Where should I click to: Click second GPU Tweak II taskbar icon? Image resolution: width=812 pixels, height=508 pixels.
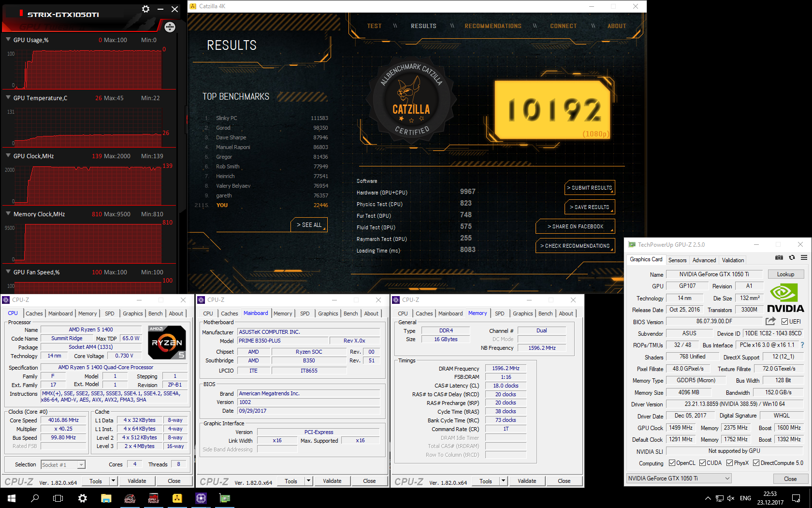[153, 498]
